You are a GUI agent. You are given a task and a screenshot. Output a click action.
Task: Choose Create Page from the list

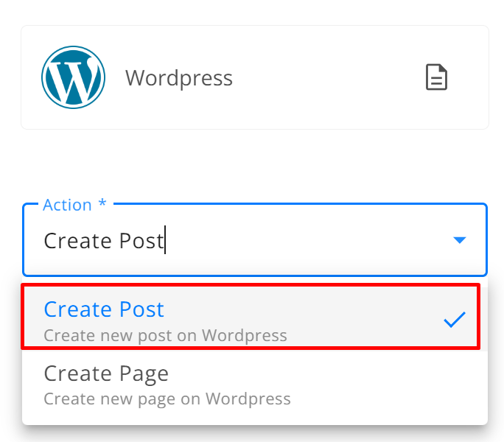[255, 384]
